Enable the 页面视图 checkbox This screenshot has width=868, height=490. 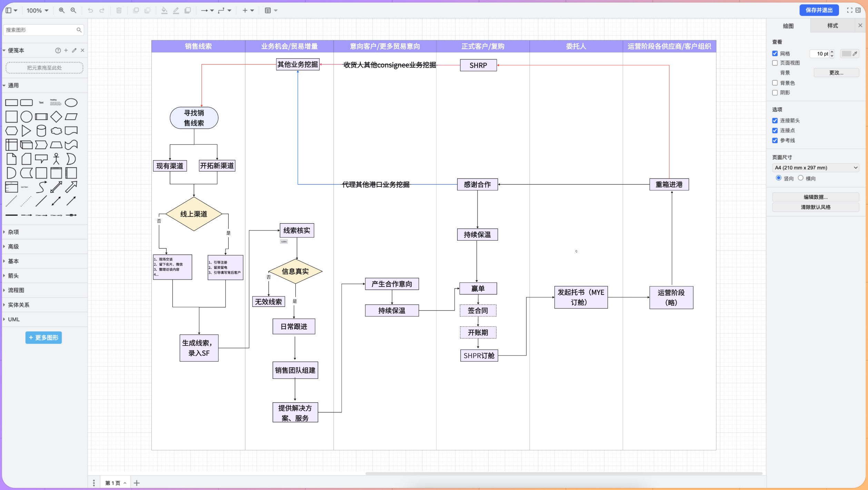click(775, 63)
